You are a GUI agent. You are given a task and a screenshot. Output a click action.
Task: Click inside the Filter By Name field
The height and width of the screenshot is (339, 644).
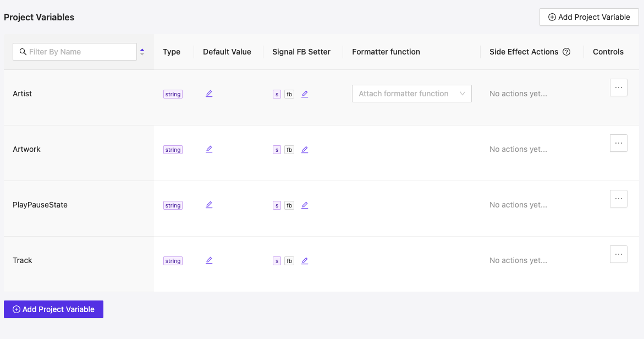coord(74,51)
